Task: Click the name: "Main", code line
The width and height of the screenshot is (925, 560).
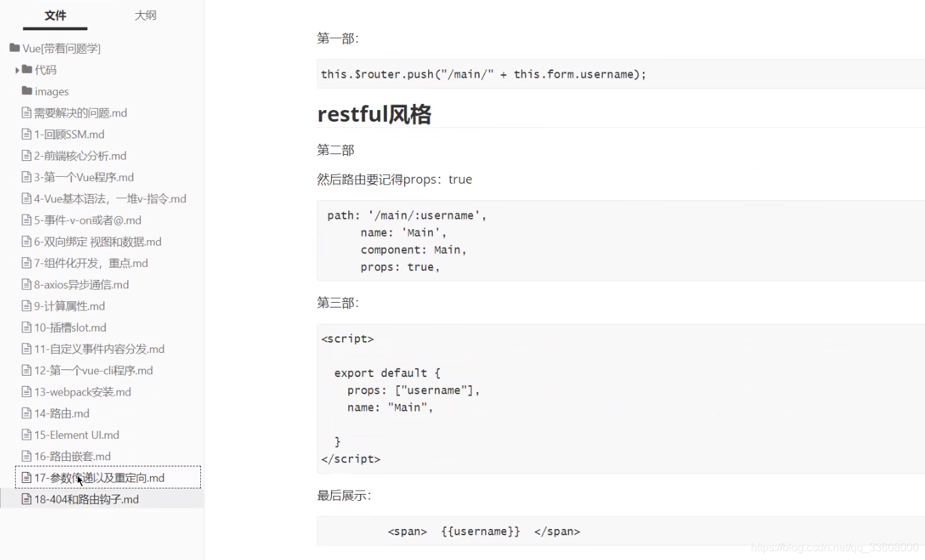Action: click(x=390, y=407)
